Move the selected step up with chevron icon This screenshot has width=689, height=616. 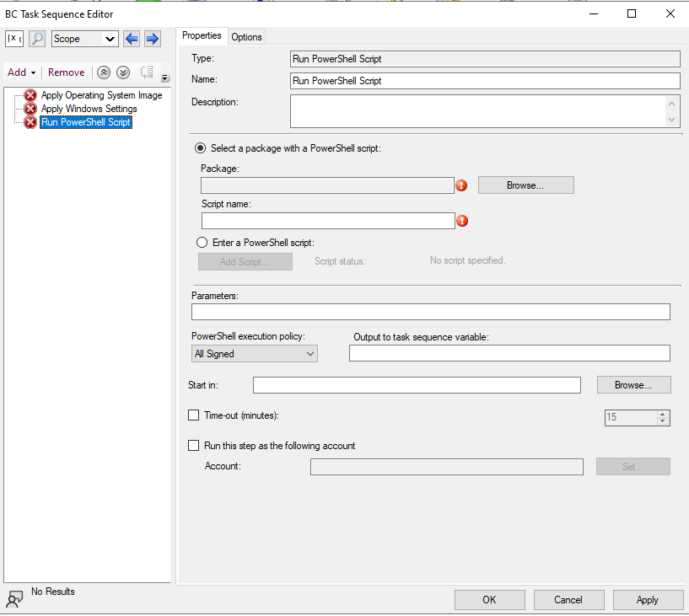pyautogui.click(x=103, y=72)
